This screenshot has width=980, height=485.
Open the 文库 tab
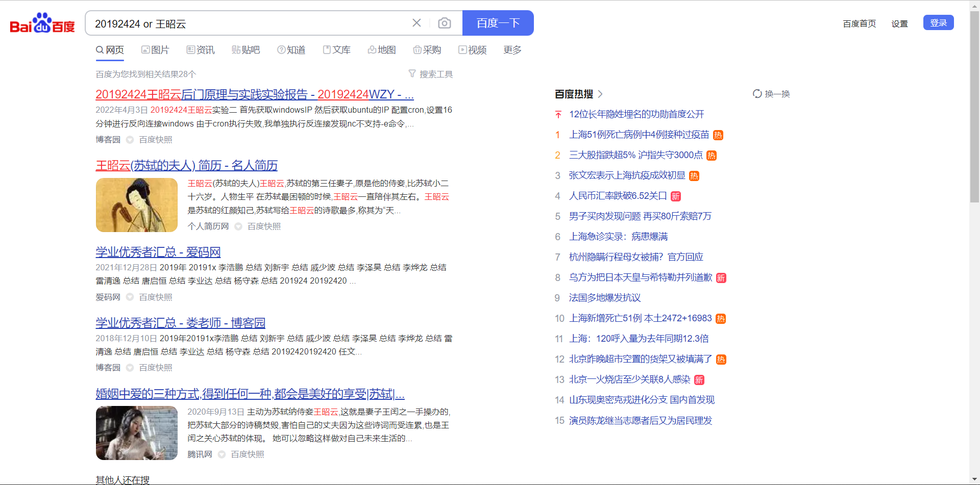[336, 50]
